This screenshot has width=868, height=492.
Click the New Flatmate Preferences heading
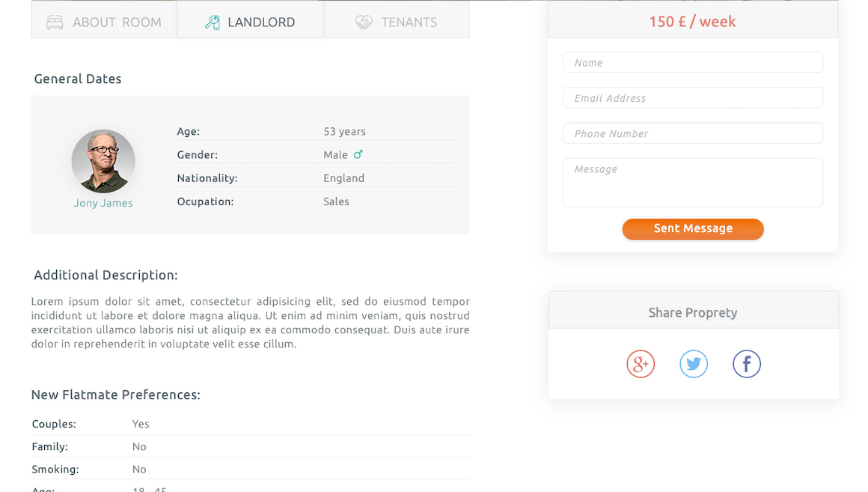point(116,395)
